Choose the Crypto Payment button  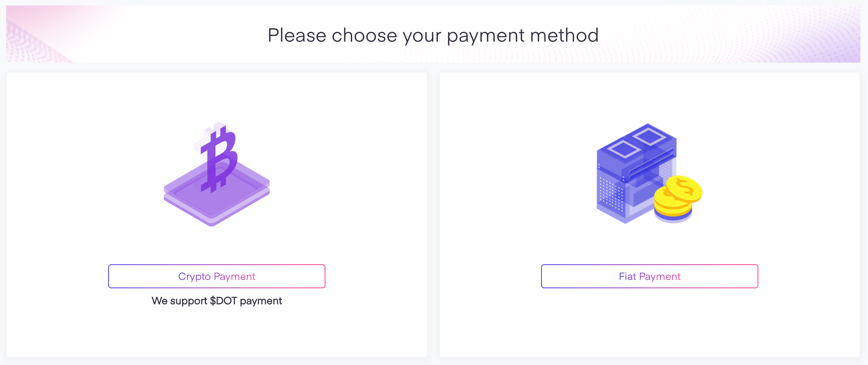coord(217,276)
